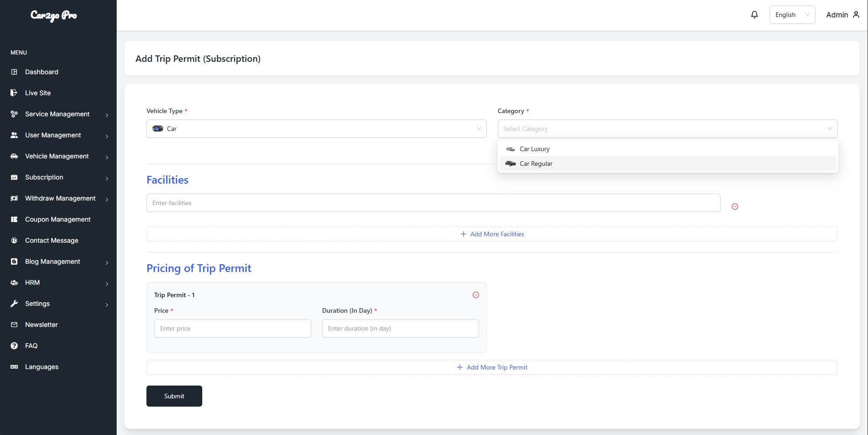Click plus icon beside Add More Facilities

pos(464,234)
